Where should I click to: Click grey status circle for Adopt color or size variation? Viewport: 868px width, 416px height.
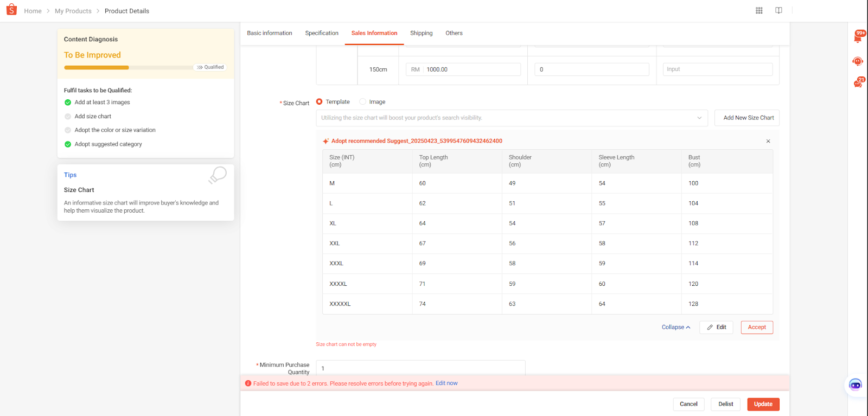68,130
